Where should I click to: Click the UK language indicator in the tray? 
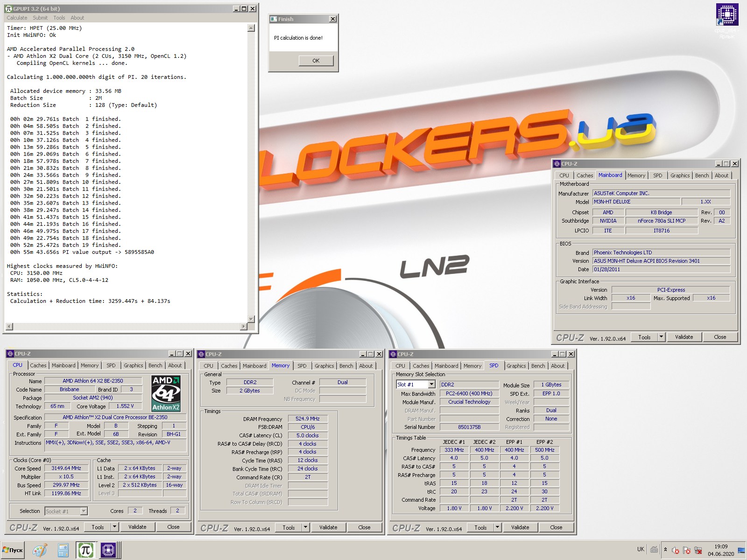tap(641, 549)
